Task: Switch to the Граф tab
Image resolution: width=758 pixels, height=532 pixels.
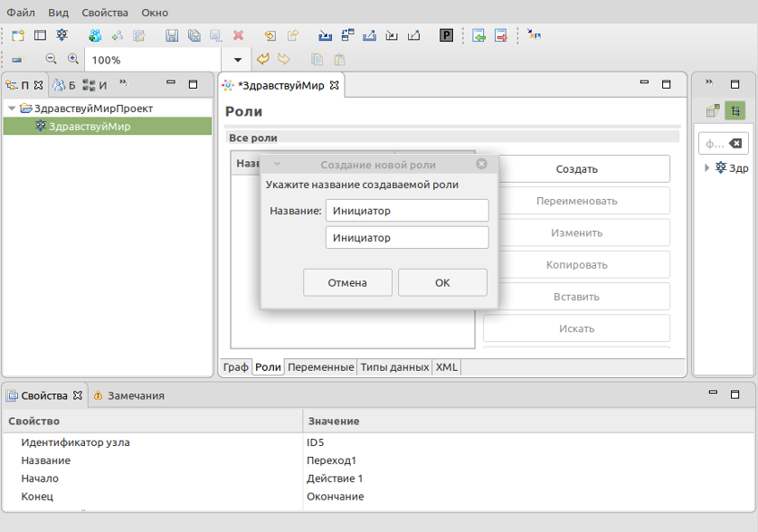Action: coord(235,367)
